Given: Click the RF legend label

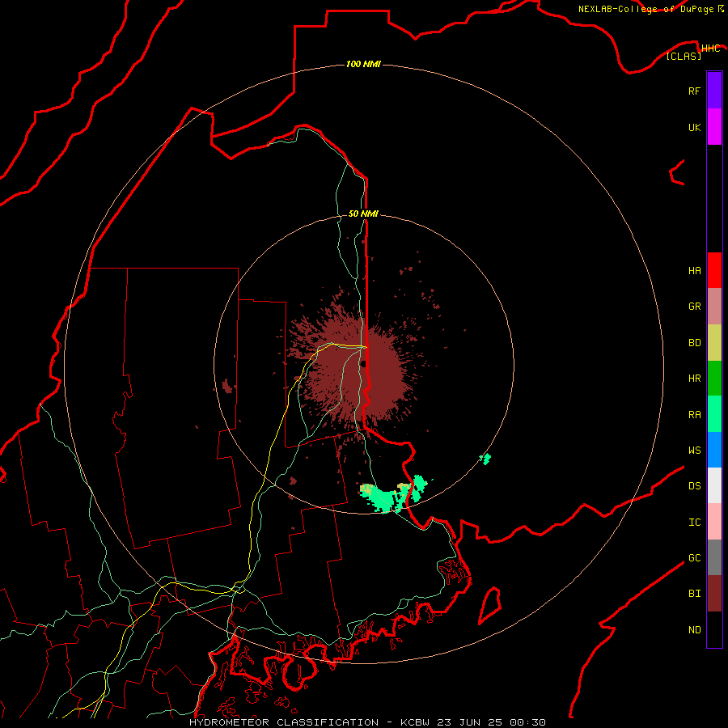Looking at the screenshot, I should [x=694, y=91].
